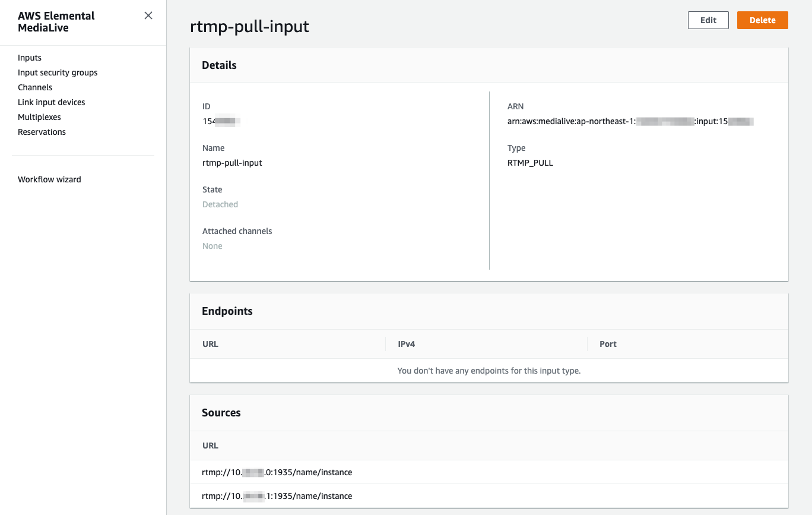Click the Type label
This screenshot has height=515, width=812.
[516, 148]
